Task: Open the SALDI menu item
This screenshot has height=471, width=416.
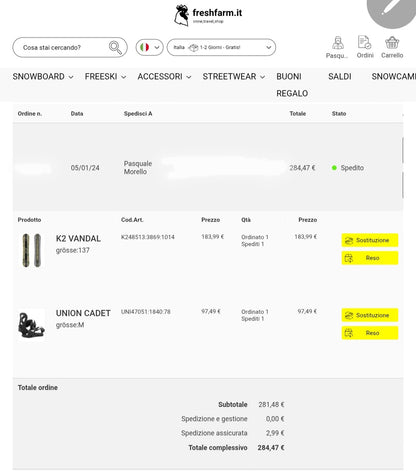Action: [340, 77]
